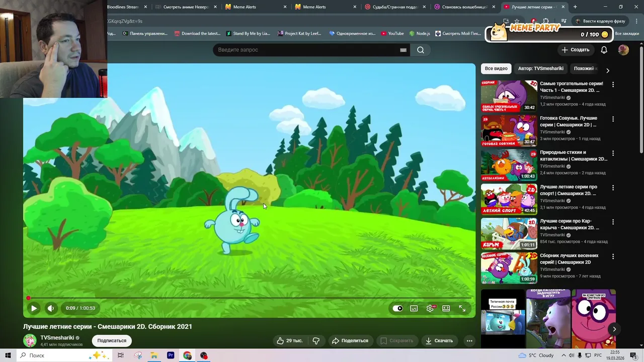
Task: Open the YouTube notifications bell
Action: 604,50
